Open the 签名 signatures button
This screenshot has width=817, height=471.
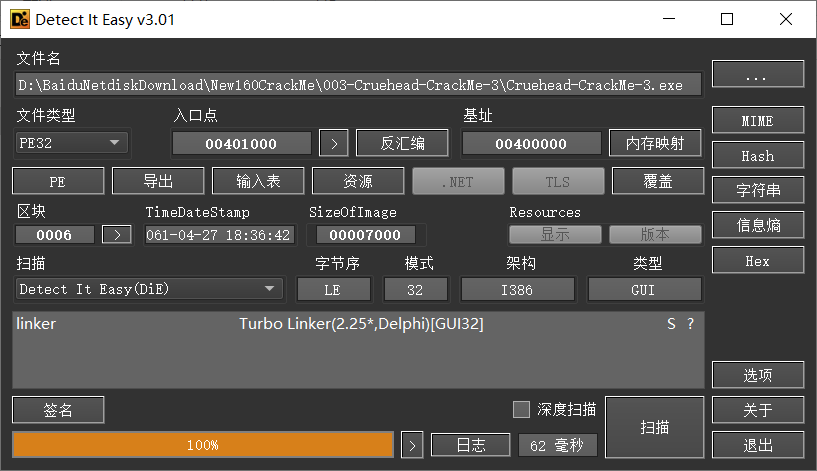[x=58, y=410]
